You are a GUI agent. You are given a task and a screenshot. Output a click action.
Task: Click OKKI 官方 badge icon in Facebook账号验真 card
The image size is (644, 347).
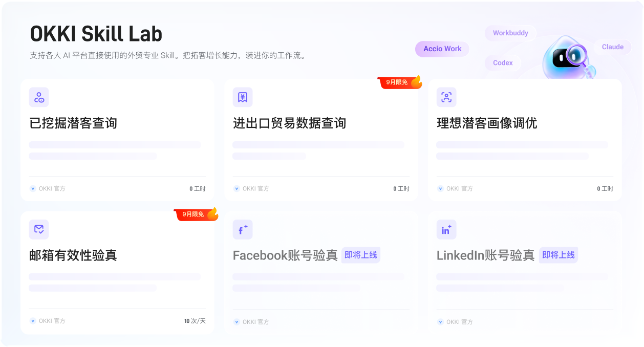point(237,322)
